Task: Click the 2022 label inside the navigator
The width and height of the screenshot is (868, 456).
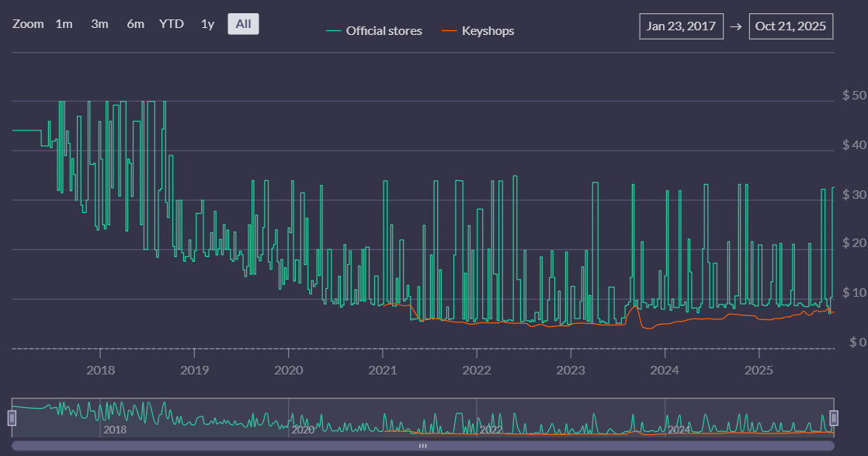Action: tap(491, 430)
